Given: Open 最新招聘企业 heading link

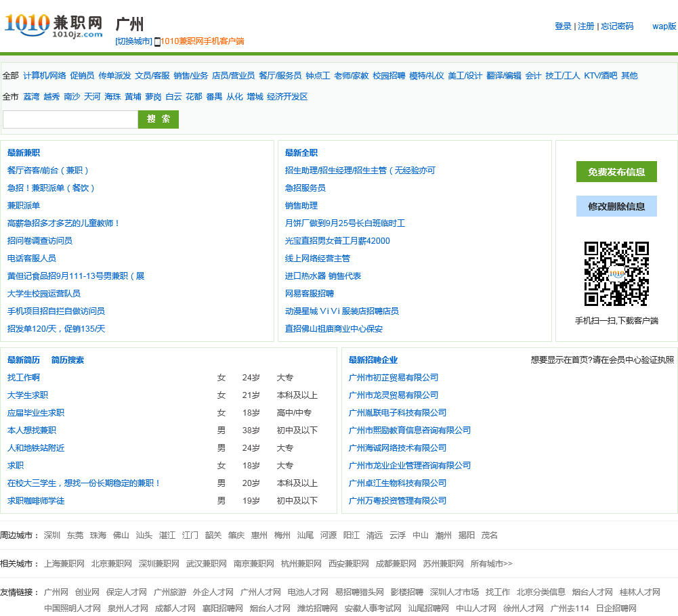Looking at the screenshot, I should point(373,359).
